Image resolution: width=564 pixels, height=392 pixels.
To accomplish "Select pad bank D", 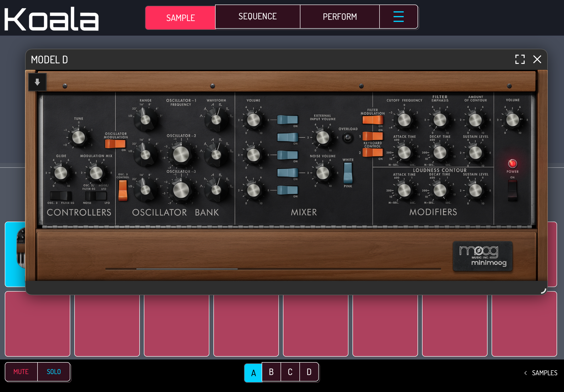I will [309, 372].
